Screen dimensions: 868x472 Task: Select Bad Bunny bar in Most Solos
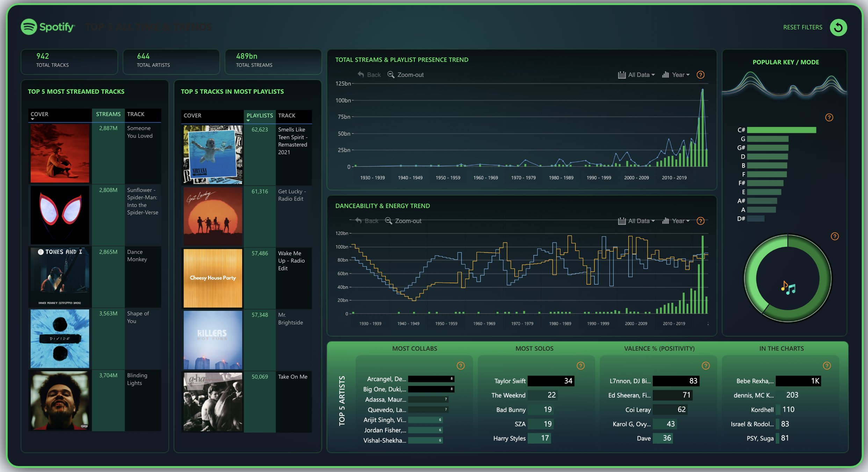541,409
